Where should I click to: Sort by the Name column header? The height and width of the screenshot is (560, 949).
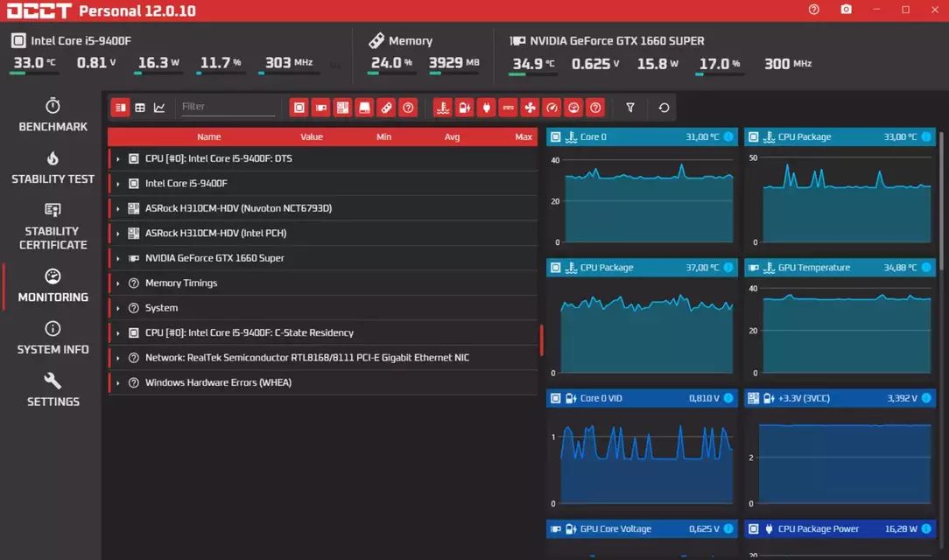[209, 136]
